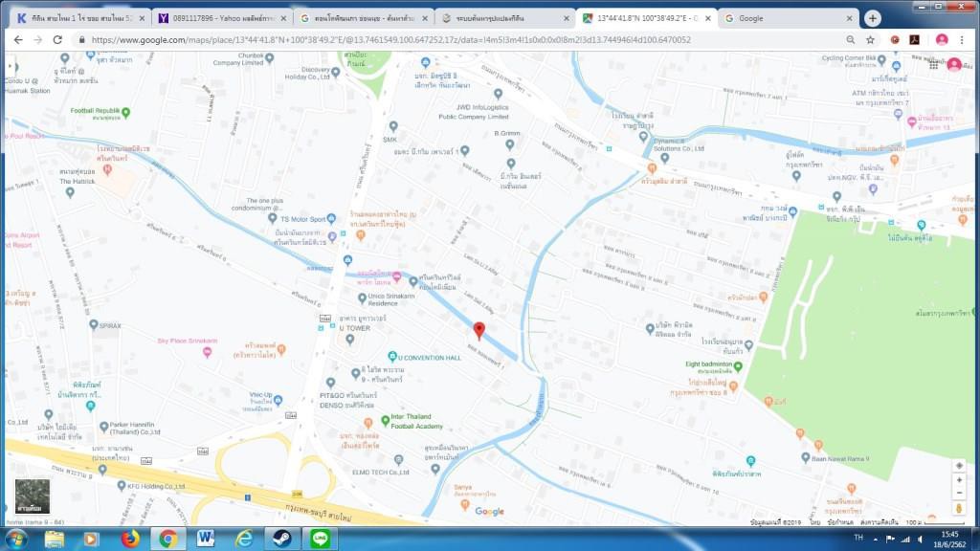
Task: Reload the current page
Action: click(x=57, y=40)
